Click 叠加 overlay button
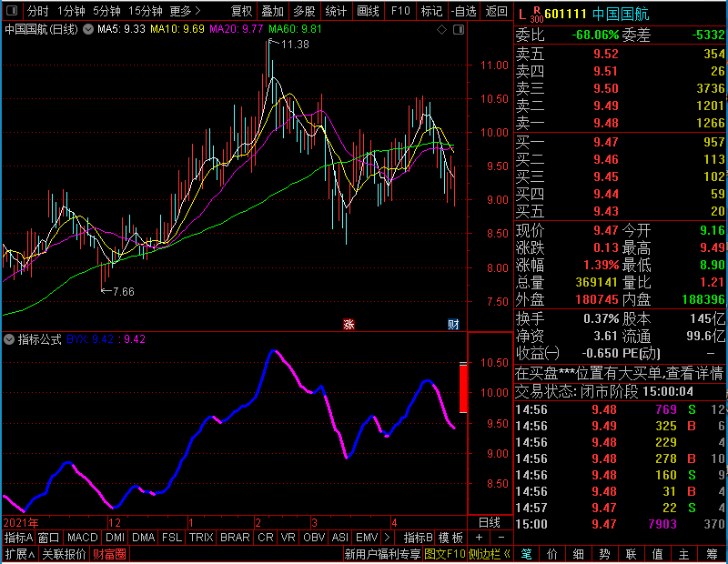728x564 pixels. click(x=272, y=11)
